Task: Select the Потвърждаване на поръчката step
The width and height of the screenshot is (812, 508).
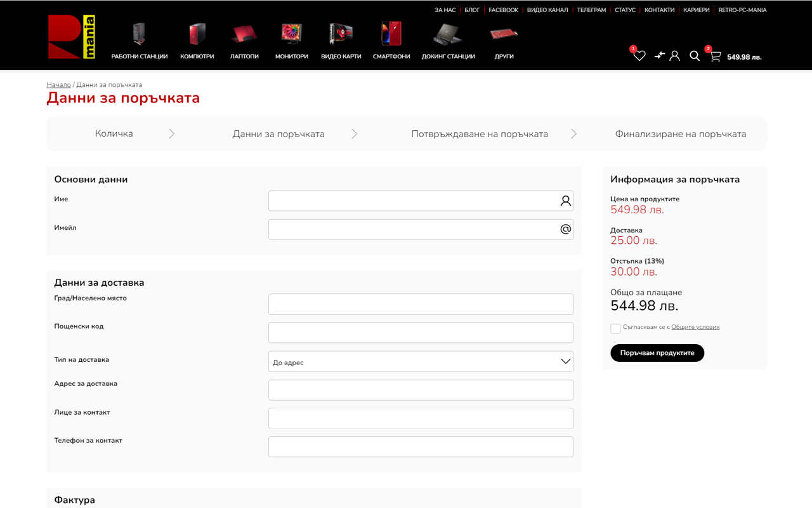Action: [479, 134]
